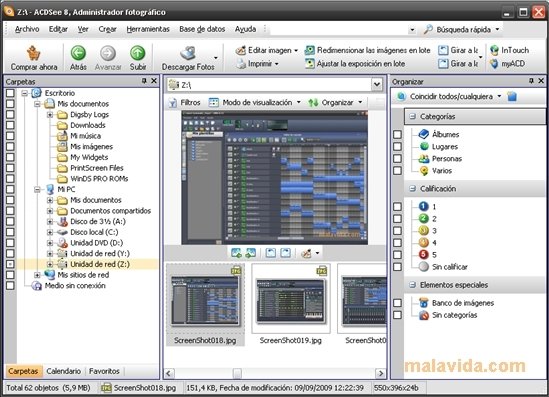Viewport: 549px width, 397px height.
Task: Select the PrintScreen Files folder
Action: click(97, 168)
